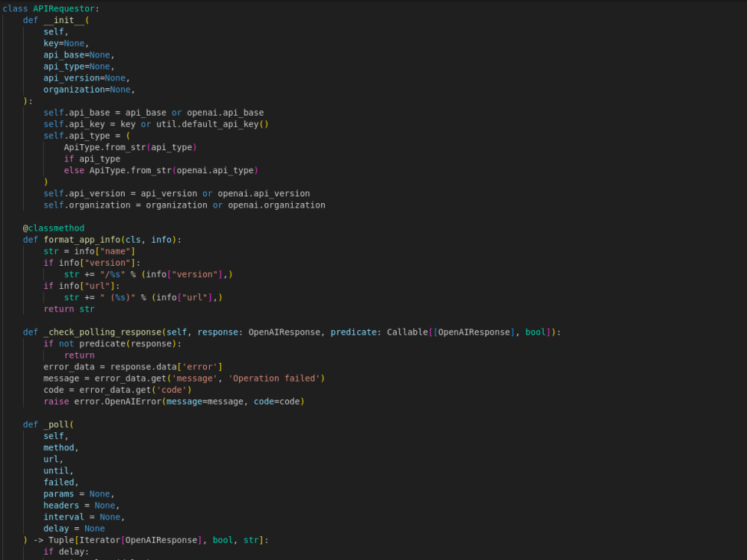The height and width of the screenshot is (560, 747).
Task: Click the predicate parameter in the signature
Action: pyautogui.click(x=353, y=332)
